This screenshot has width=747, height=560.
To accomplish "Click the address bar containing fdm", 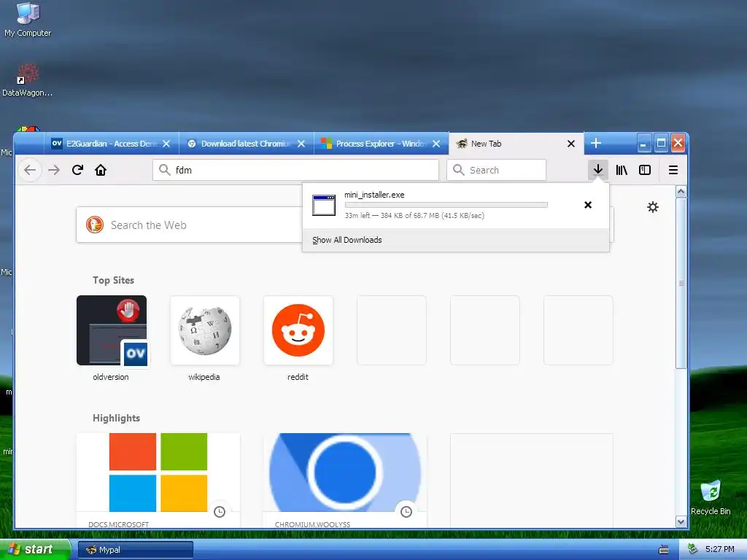I will (x=295, y=170).
